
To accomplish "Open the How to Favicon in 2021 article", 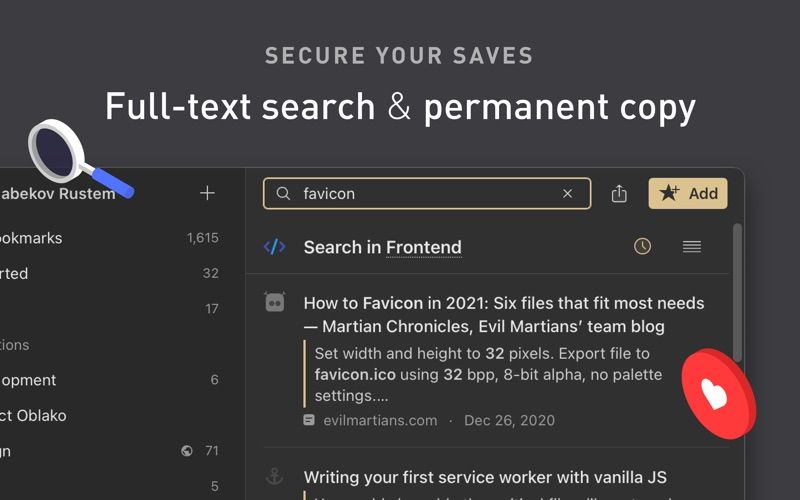I will point(504,315).
